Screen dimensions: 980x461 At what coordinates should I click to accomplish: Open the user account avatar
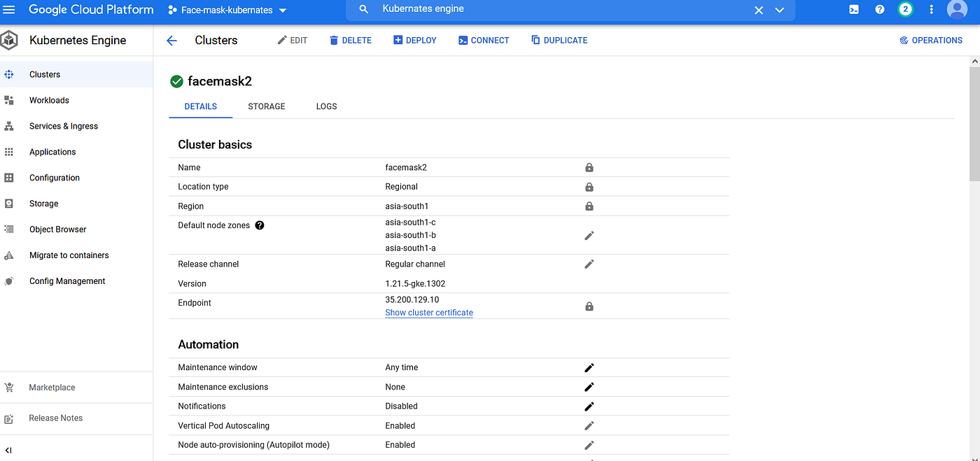tap(957, 10)
